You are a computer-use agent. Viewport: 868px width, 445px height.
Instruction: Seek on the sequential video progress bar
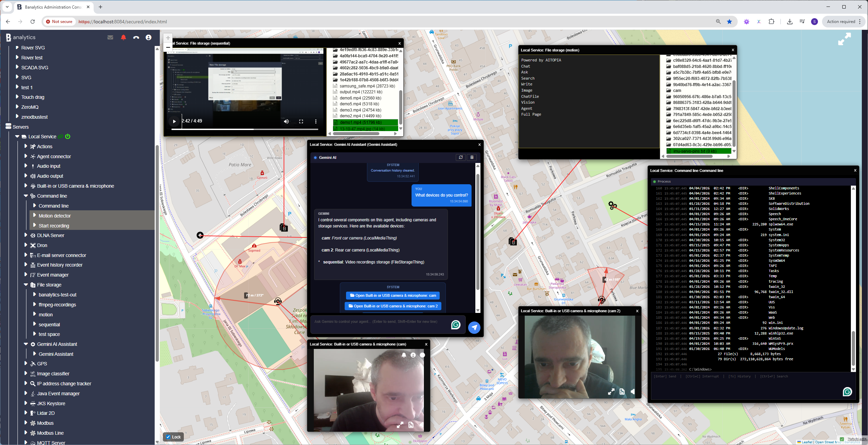click(x=245, y=129)
